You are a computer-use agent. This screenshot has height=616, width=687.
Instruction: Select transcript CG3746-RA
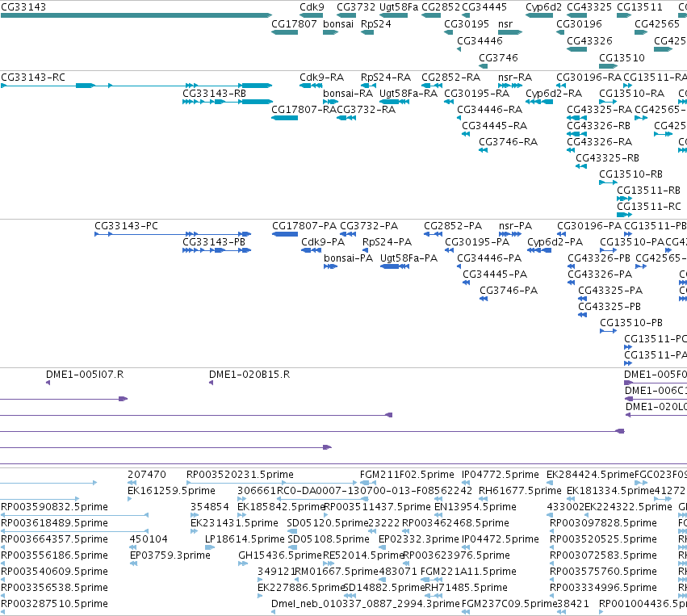[508, 142]
